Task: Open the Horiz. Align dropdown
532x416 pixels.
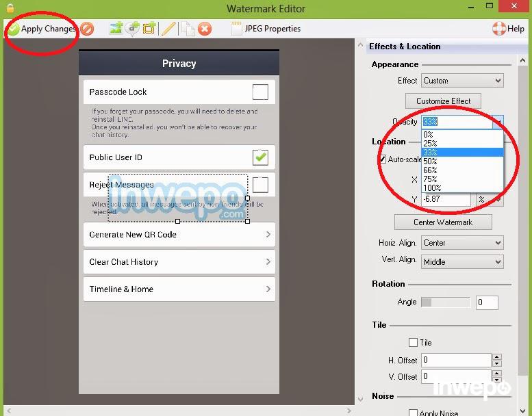Action: (462, 243)
